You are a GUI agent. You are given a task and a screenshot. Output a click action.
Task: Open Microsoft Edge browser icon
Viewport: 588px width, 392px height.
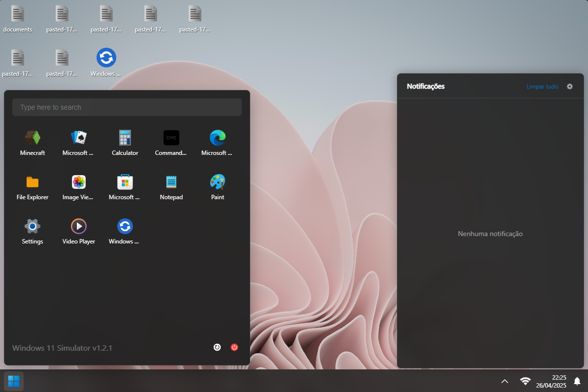click(x=218, y=143)
